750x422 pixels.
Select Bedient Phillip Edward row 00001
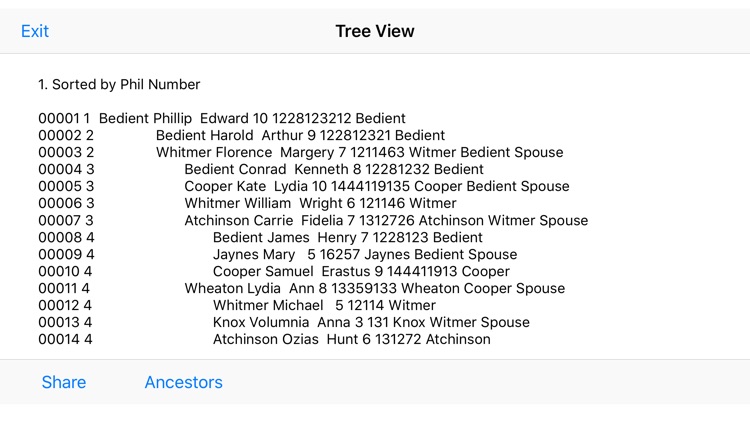click(222, 118)
